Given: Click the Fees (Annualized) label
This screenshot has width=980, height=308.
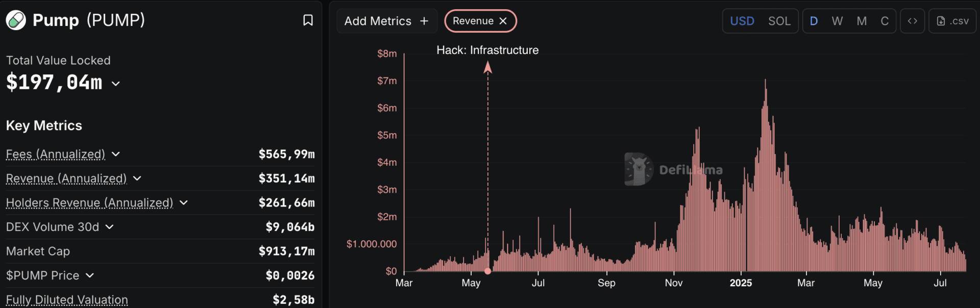Looking at the screenshot, I should tap(56, 154).
